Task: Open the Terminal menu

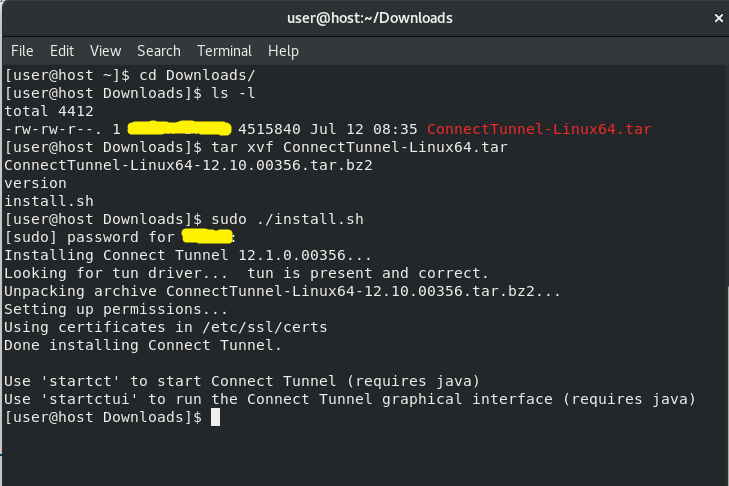Action: click(x=224, y=50)
